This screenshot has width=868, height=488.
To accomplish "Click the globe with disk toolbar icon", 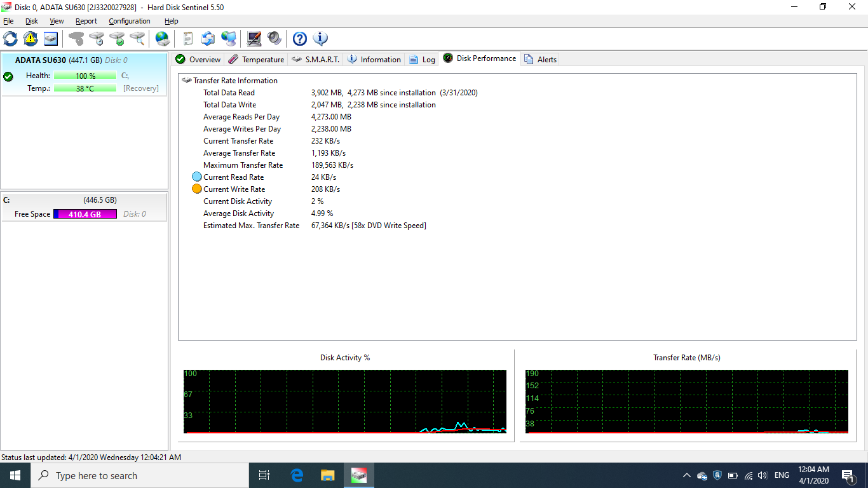I will pos(163,39).
